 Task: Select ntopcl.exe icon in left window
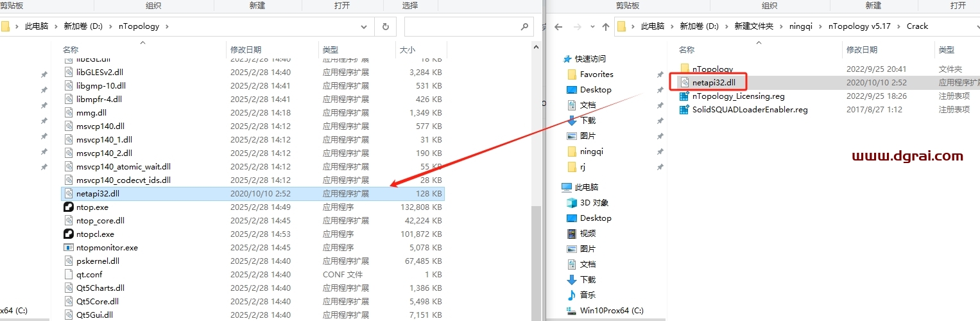coord(69,234)
